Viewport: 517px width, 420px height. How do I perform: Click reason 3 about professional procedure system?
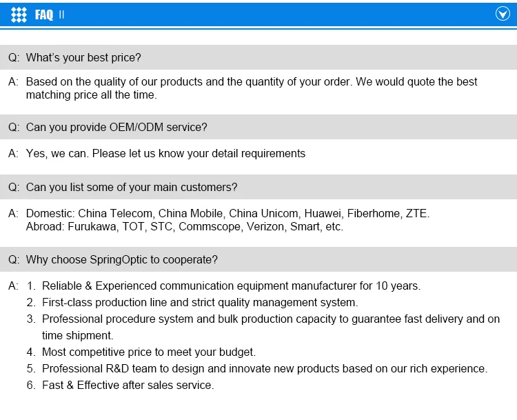point(271,319)
